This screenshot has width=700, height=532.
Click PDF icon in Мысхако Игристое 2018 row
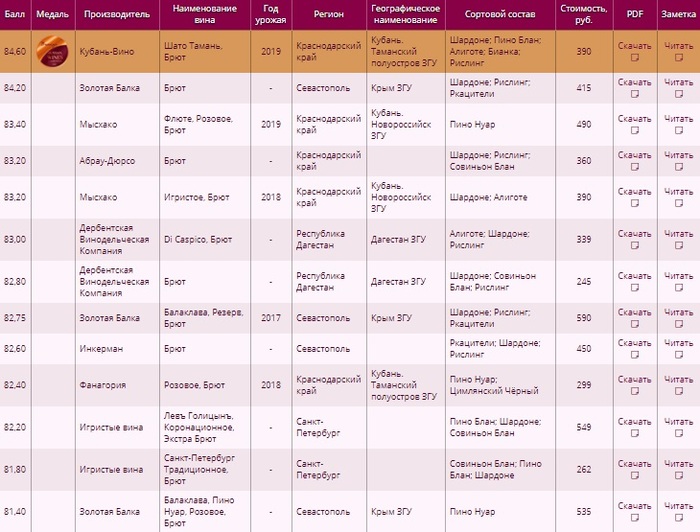tap(634, 204)
